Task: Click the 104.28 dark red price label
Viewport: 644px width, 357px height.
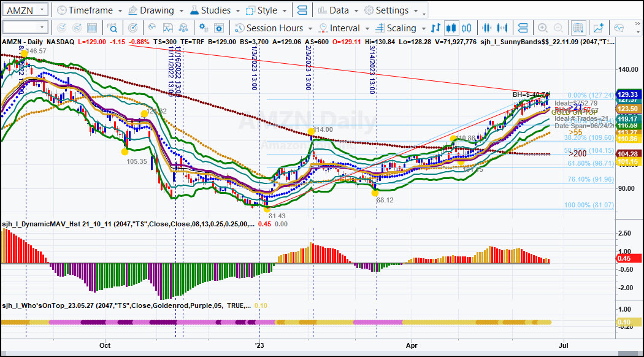Action: [x=627, y=154]
